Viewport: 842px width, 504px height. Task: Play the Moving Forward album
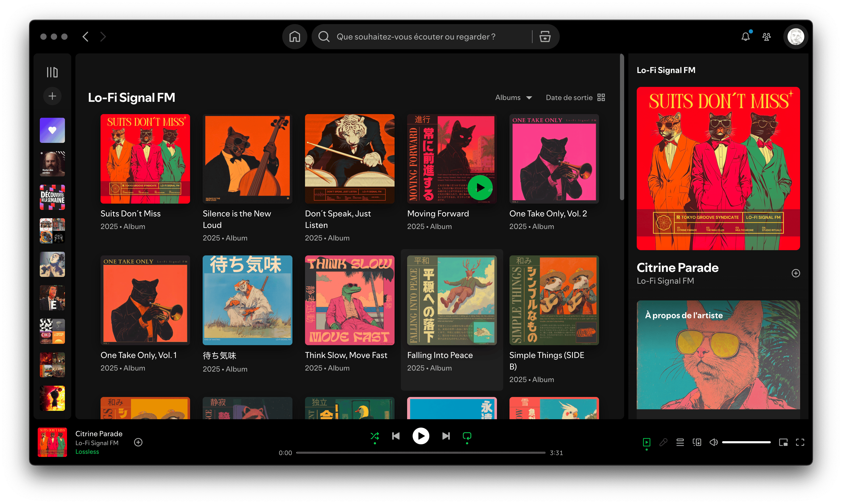pos(480,187)
